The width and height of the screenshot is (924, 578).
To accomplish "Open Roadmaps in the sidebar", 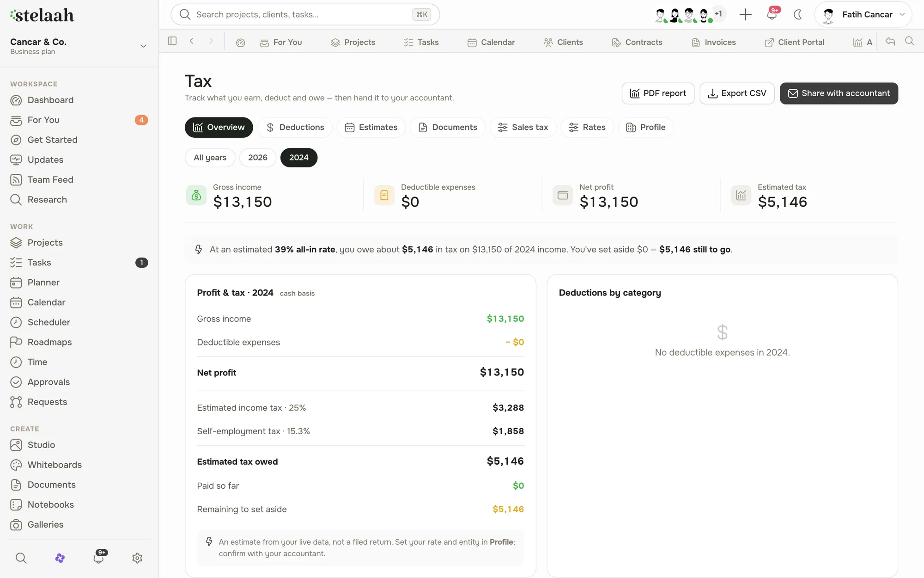I will [x=79, y=342].
